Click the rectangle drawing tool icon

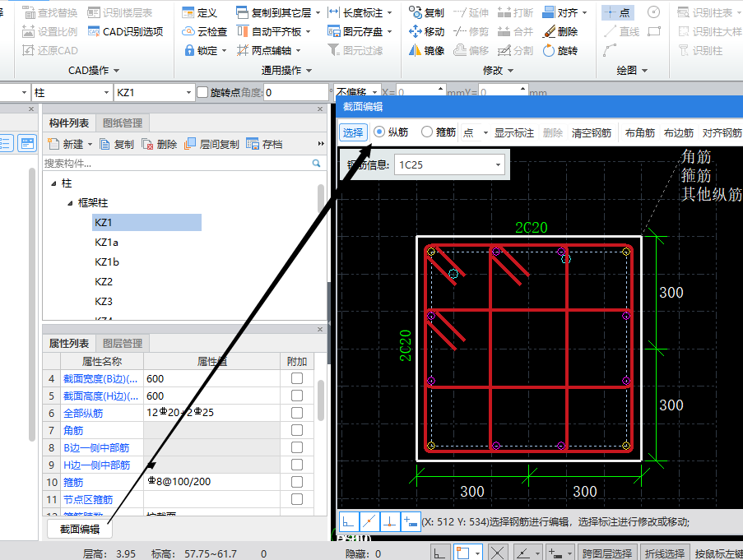point(654,32)
